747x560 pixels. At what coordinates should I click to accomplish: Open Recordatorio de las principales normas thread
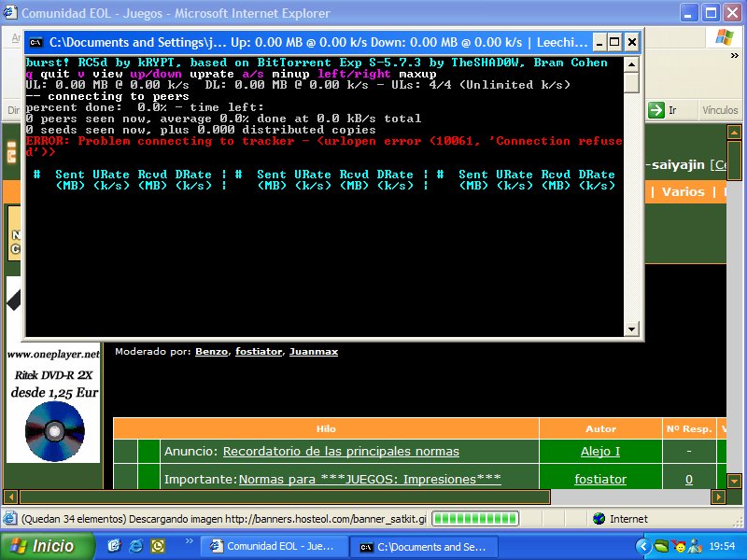pos(341,452)
